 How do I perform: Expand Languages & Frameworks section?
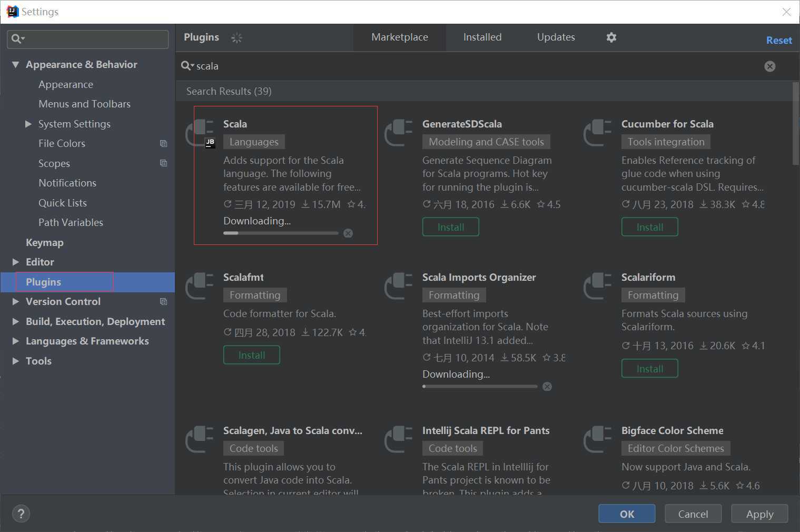click(x=15, y=341)
